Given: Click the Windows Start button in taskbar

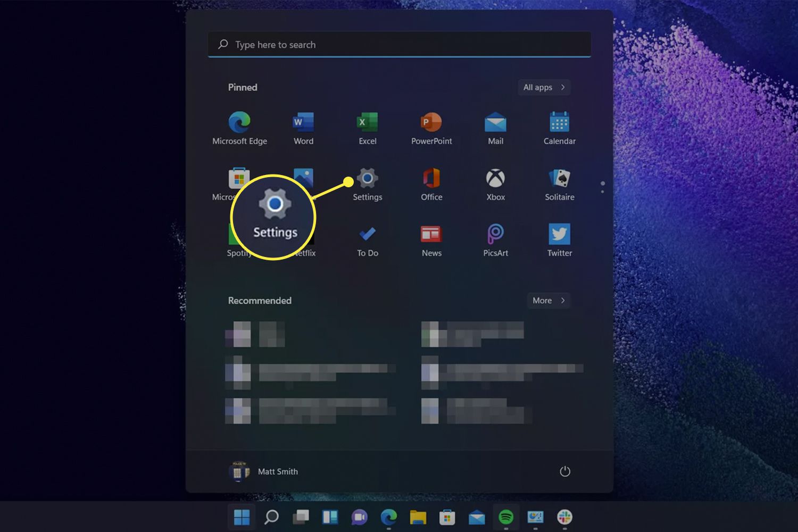Looking at the screenshot, I should [x=242, y=517].
